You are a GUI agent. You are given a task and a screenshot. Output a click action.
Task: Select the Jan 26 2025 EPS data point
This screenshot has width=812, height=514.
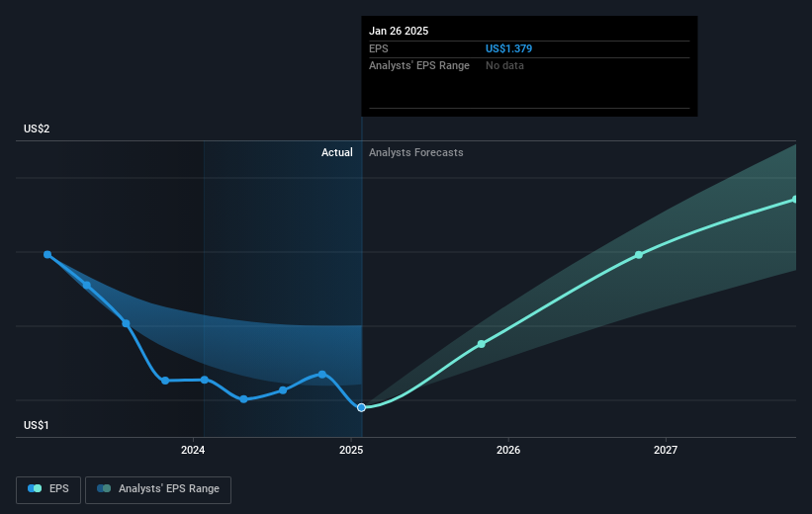[361, 408]
